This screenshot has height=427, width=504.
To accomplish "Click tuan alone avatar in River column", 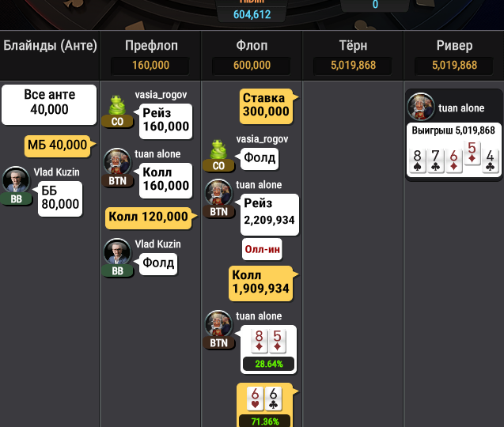I will 421,106.
